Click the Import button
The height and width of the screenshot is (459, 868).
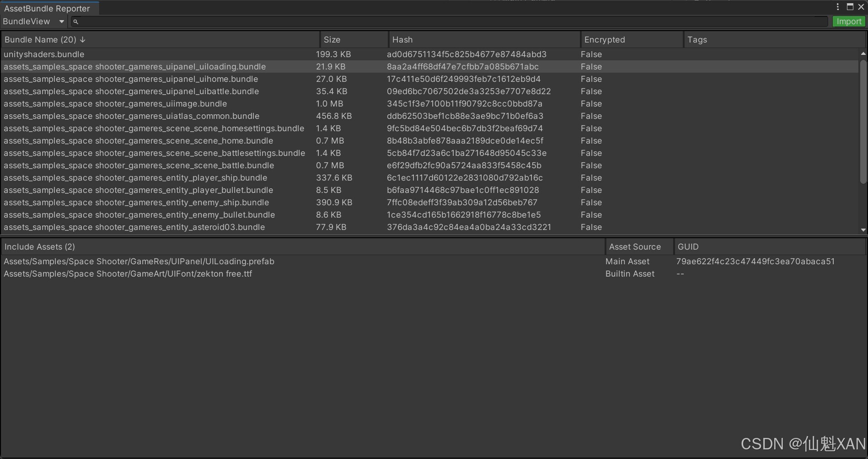pyautogui.click(x=849, y=21)
